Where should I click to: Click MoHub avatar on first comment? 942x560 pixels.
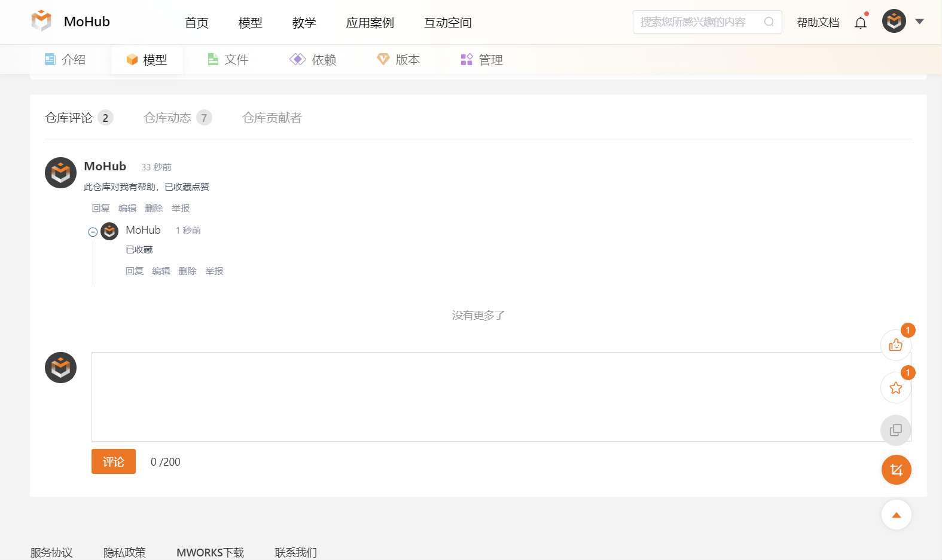pyautogui.click(x=60, y=173)
